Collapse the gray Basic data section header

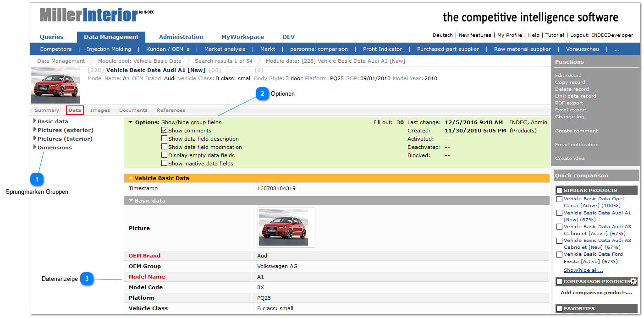pyautogui.click(x=131, y=201)
